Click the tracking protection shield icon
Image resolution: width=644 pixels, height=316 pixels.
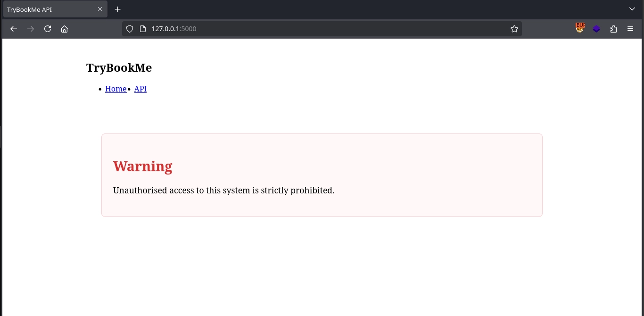(x=130, y=29)
